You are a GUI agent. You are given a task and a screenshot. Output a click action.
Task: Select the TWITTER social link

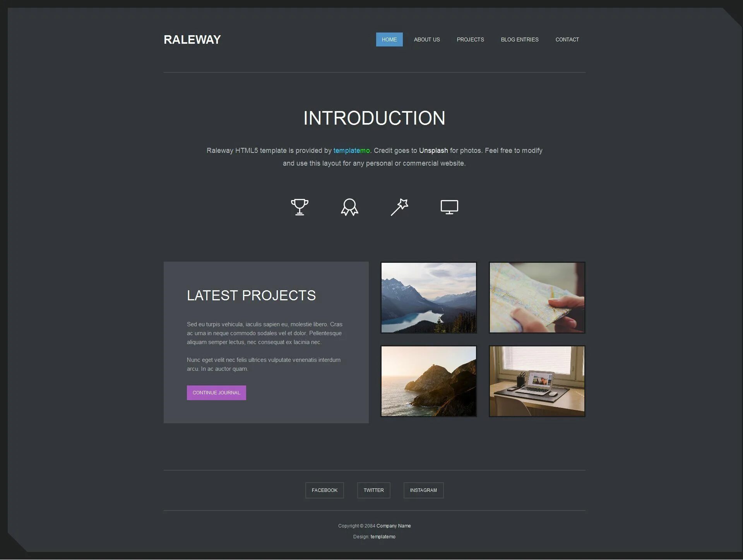[374, 490]
